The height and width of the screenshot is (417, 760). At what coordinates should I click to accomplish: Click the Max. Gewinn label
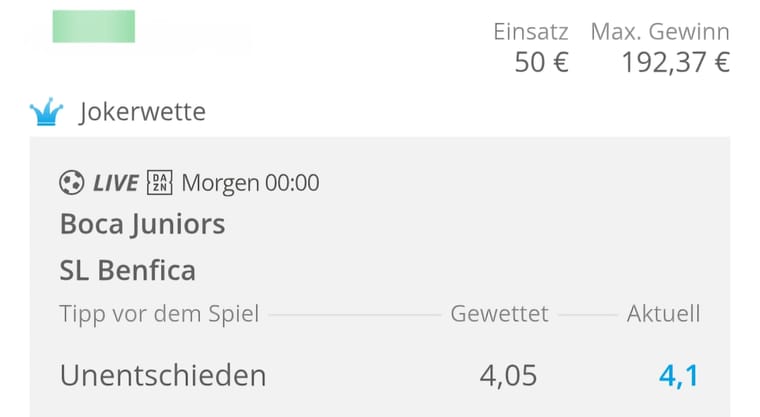coord(660,32)
